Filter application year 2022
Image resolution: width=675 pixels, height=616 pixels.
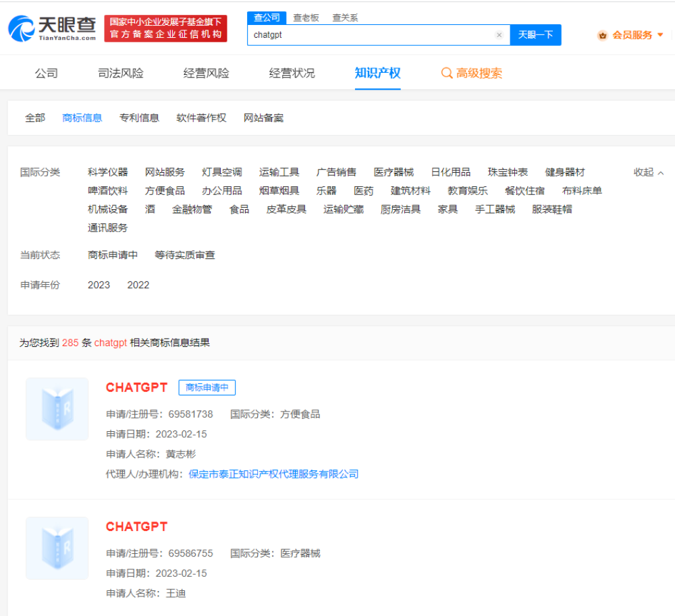click(138, 285)
